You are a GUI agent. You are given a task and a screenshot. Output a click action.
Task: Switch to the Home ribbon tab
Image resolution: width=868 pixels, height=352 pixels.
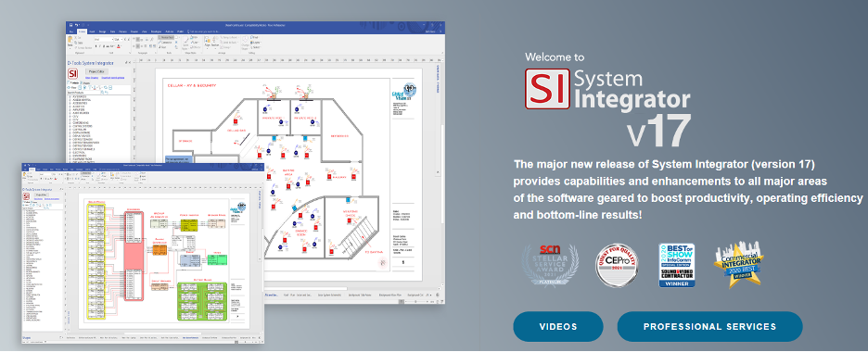coord(82,31)
